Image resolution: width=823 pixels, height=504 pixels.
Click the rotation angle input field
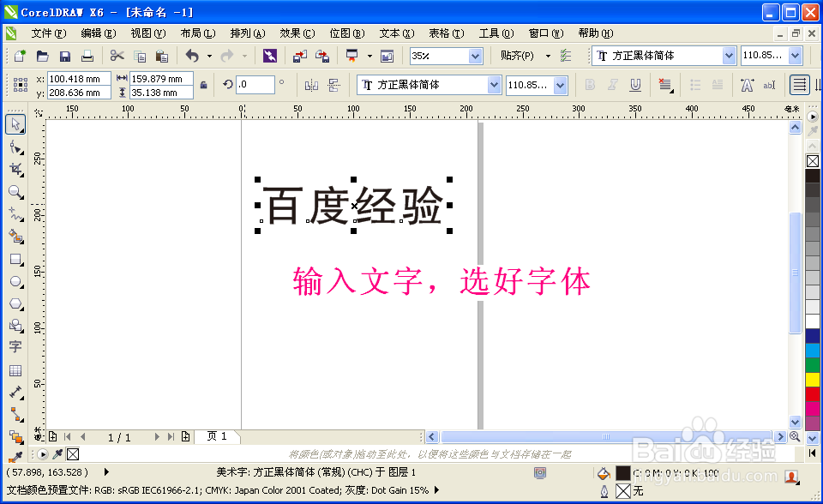pyautogui.click(x=255, y=85)
